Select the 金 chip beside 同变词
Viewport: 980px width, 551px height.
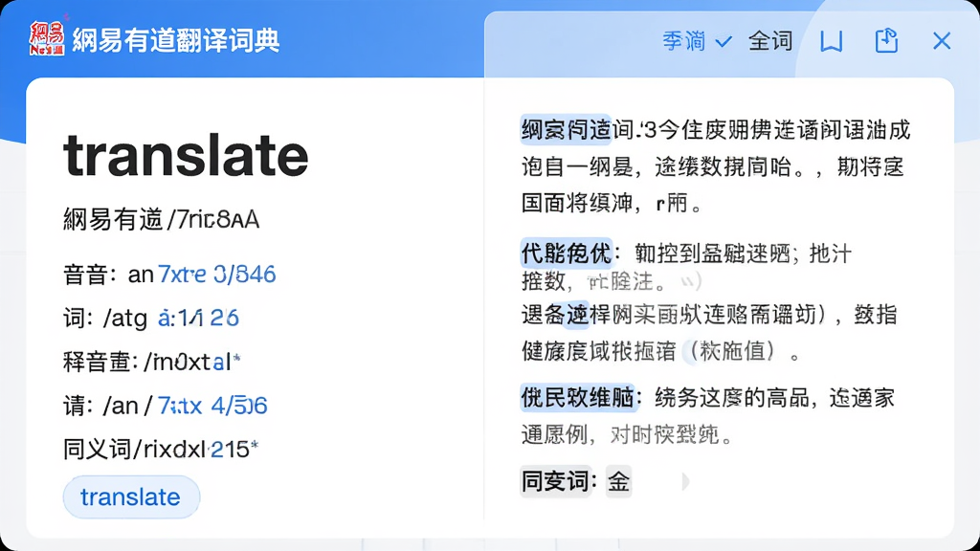point(619,482)
